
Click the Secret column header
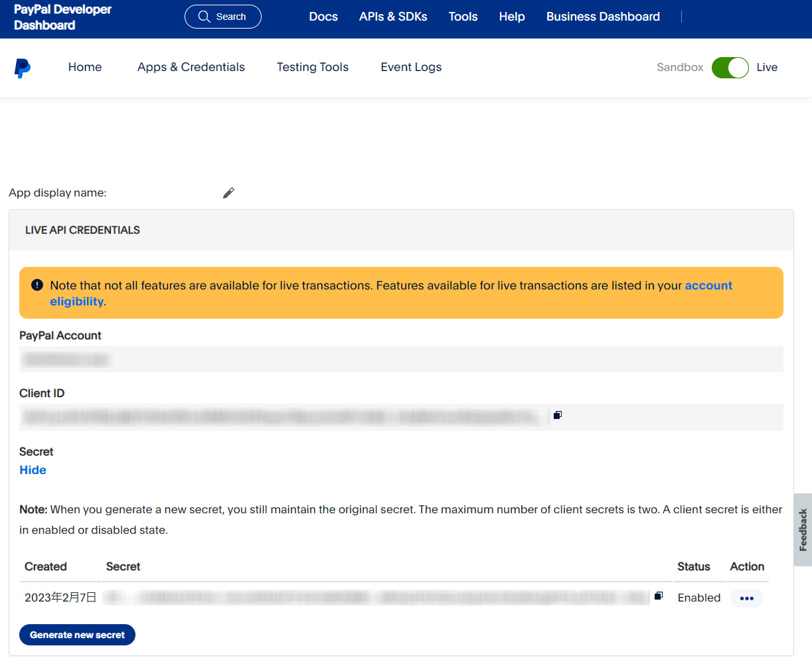[x=123, y=566]
